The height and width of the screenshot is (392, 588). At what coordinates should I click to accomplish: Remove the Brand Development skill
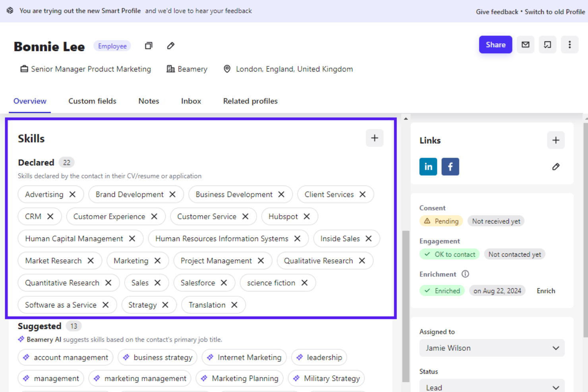coord(172,194)
